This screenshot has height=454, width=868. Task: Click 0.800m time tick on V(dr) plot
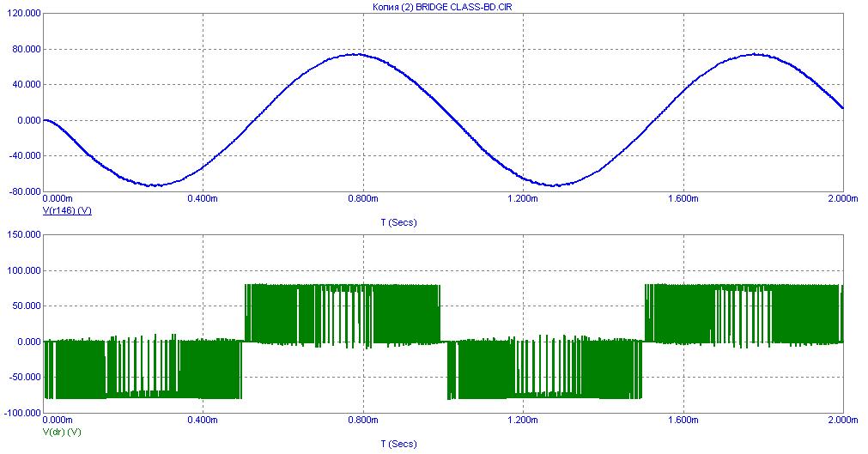363,421
